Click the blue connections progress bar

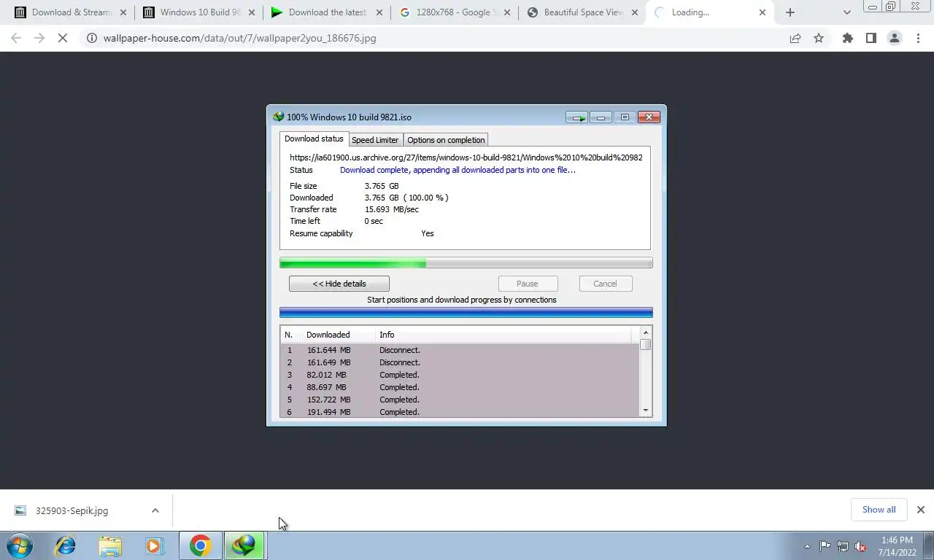(x=466, y=313)
